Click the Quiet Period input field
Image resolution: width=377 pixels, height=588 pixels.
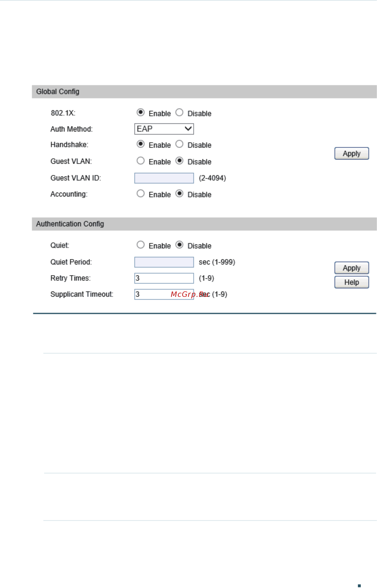point(164,262)
